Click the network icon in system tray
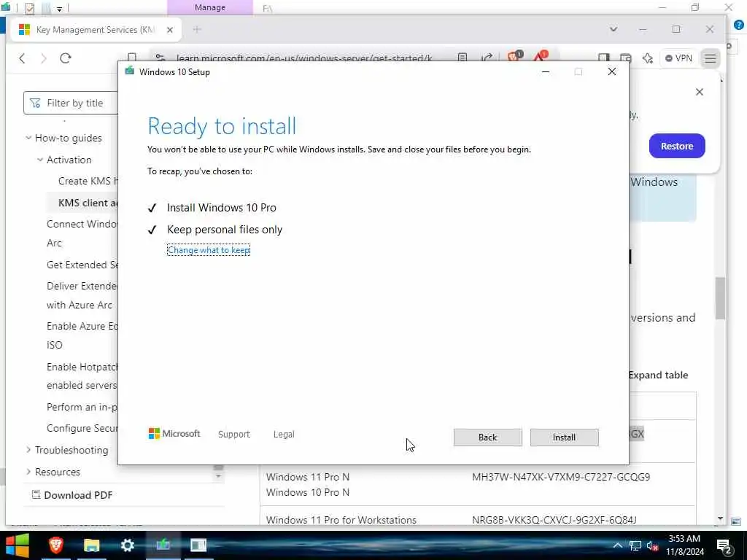 [x=635, y=545]
